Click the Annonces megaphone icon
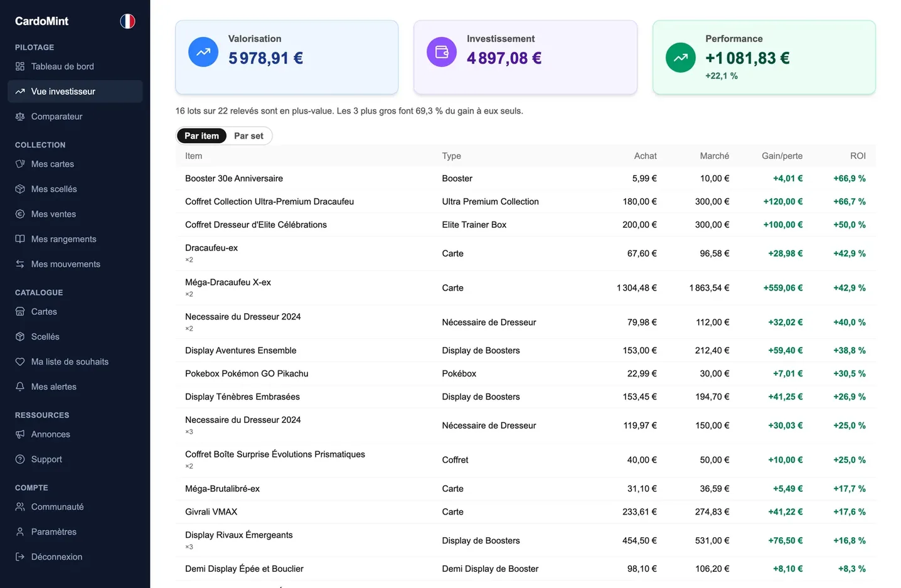This screenshot has height=588, width=901. [20, 435]
